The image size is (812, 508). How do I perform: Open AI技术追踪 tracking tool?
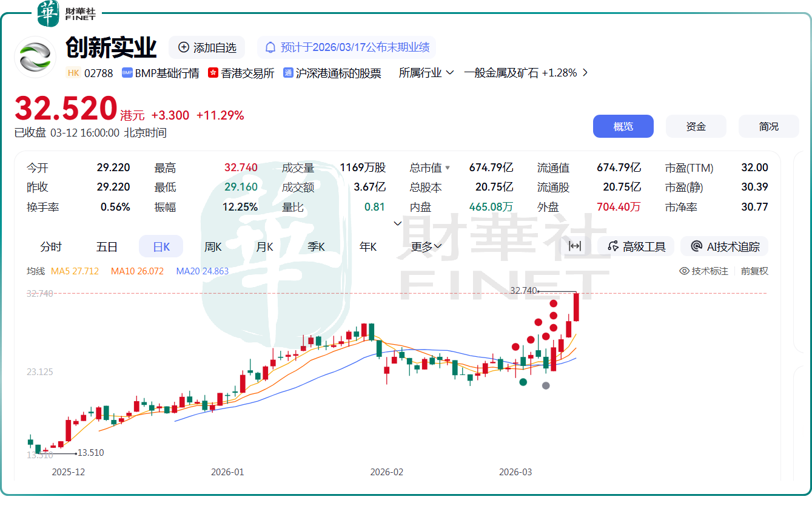725,246
